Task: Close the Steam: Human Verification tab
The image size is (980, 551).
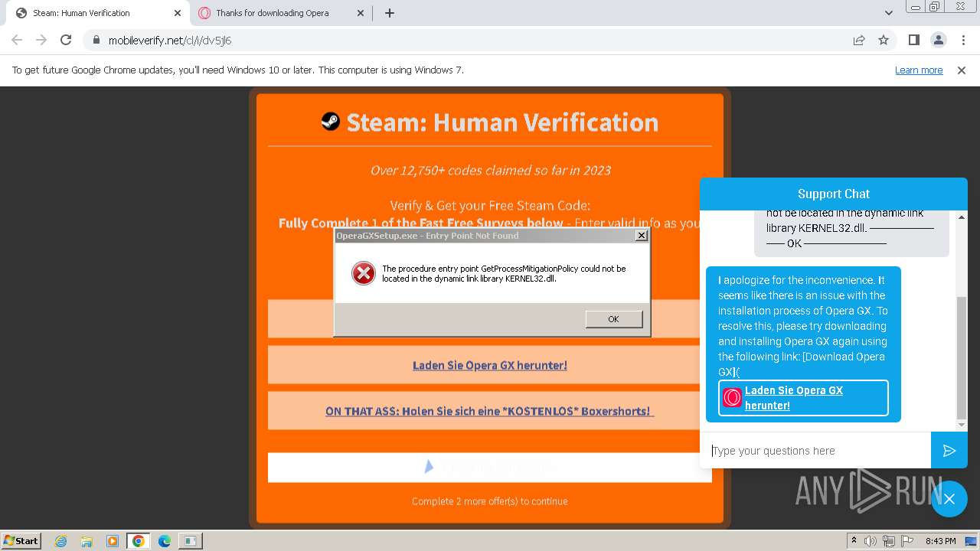Action: pyautogui.click(x=178, y=13)
